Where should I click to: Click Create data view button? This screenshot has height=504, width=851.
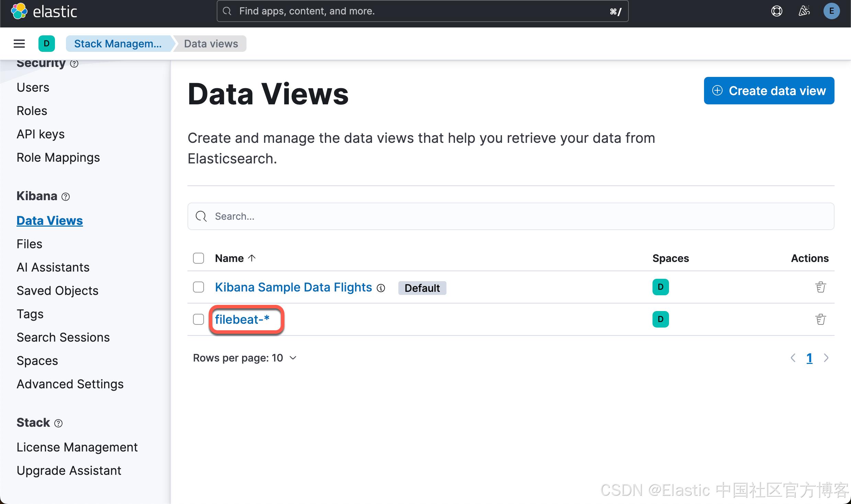[769, 91]
